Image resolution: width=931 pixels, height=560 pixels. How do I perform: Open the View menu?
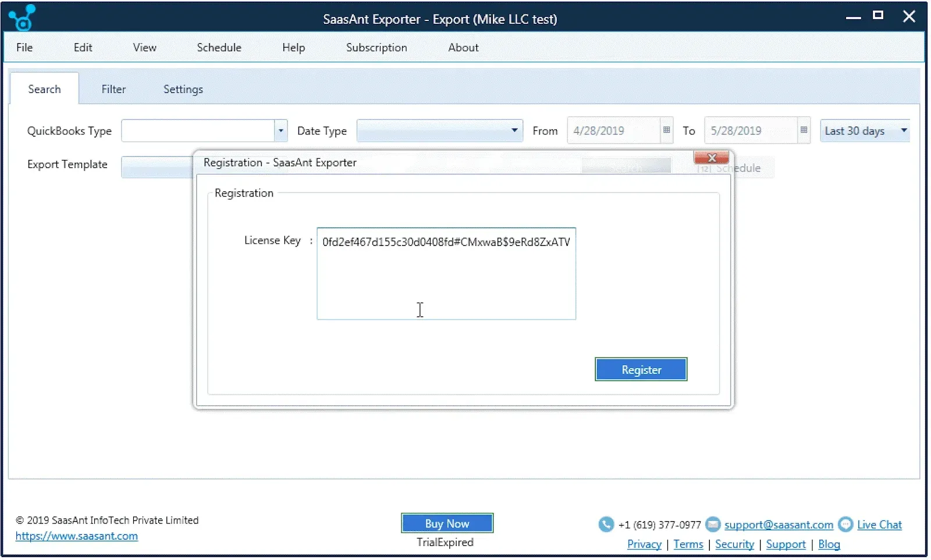(x=144, y=48)
